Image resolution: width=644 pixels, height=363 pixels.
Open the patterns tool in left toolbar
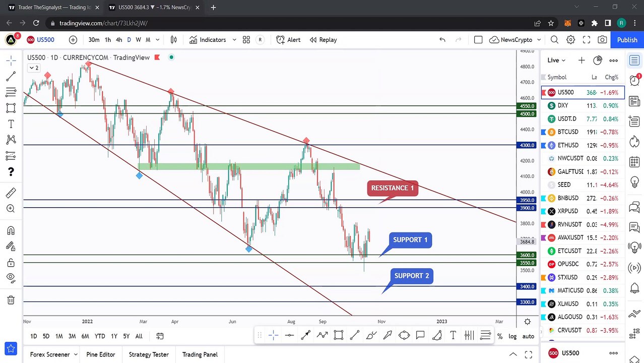(11, 140)
